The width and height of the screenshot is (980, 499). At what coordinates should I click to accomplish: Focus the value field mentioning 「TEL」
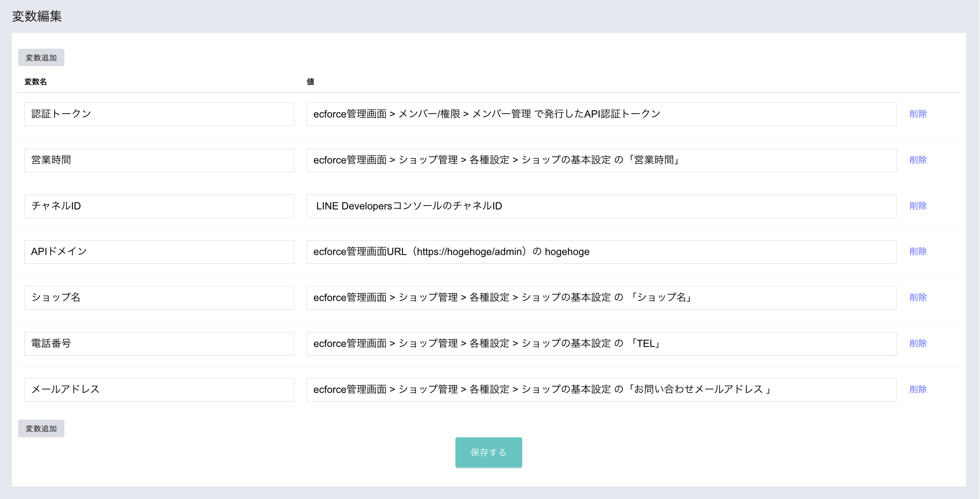click(602, 344)
